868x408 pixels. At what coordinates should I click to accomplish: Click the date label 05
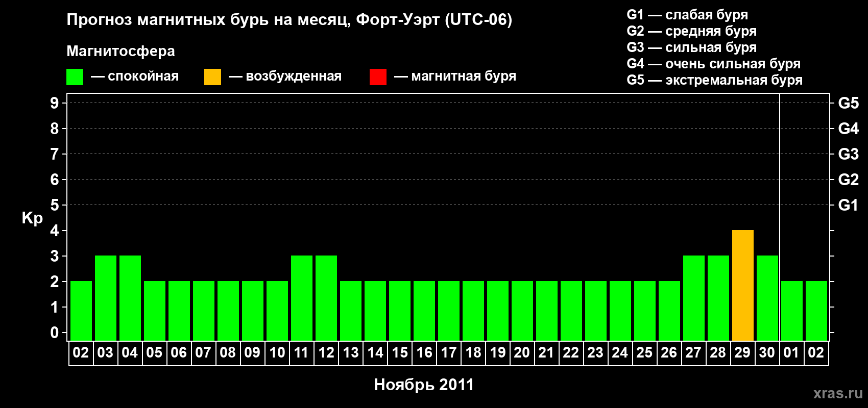coord(154,352)
